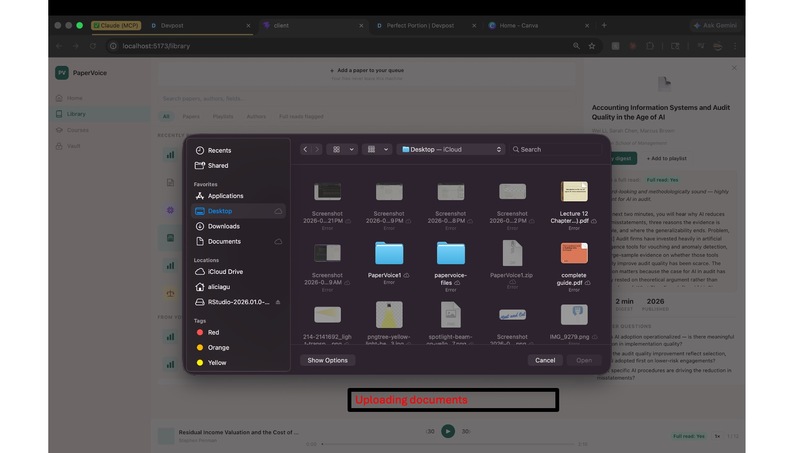Click the browser zoom magnifier icon
The height and width of the screenshot is (453, 806).
[x=576, y=46]
